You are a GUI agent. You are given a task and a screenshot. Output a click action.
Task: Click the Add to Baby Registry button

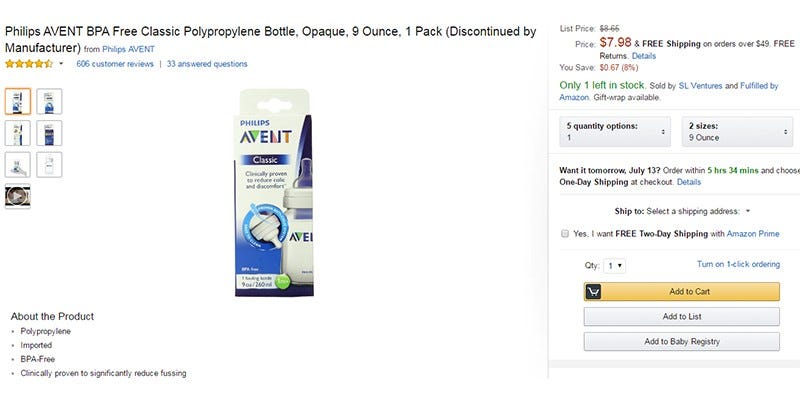tap(682, 341)
